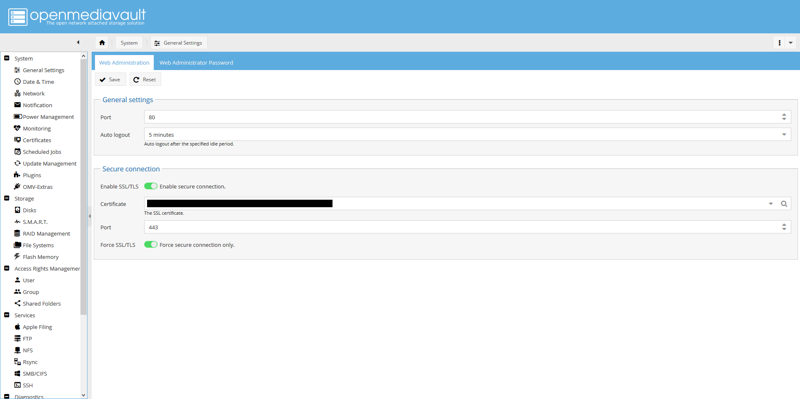Click the General Settings breadcrumb item
The height and width of the screenshot is (399, 800).
(179, 43)
